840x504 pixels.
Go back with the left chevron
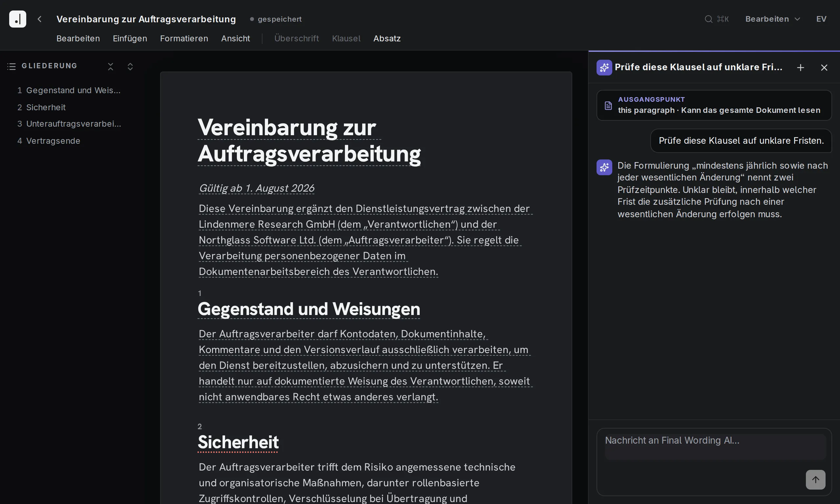(39, 19)
